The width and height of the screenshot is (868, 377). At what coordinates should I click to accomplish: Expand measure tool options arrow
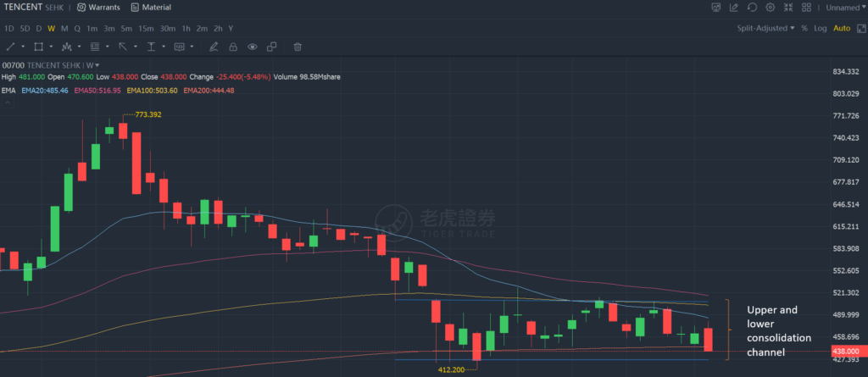pos(164,47)
